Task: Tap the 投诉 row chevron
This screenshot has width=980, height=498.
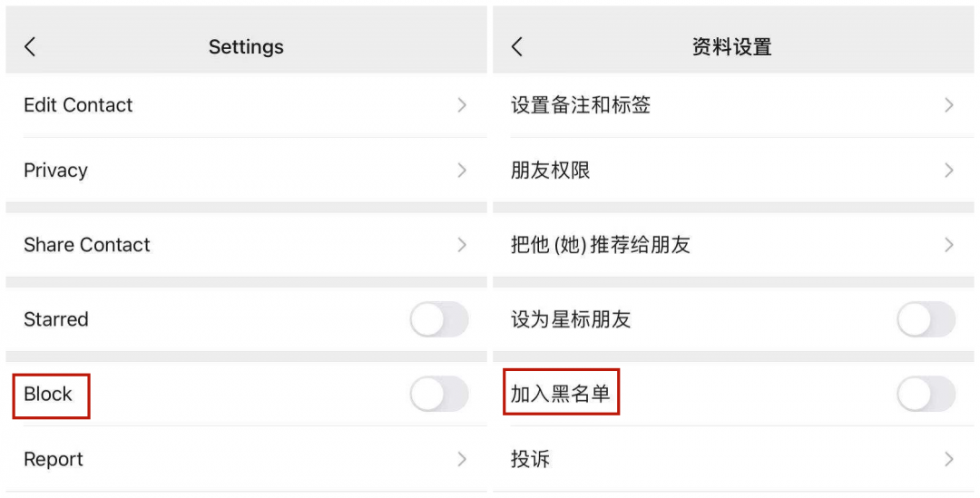Action: click(949, 460)
